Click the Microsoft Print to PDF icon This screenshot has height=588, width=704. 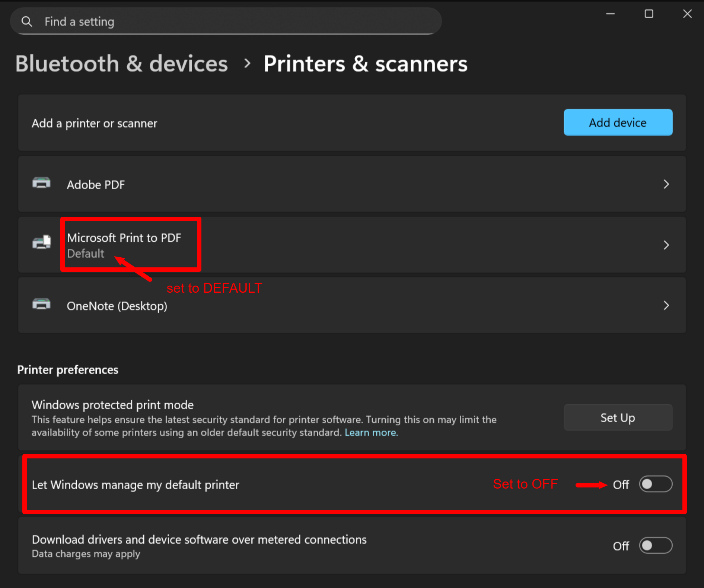tap(41, 243)
